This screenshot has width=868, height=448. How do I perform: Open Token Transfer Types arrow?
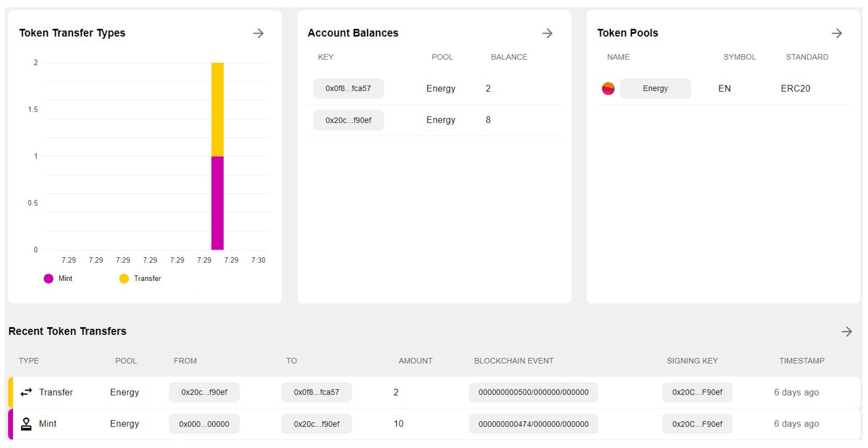[259, 33]
